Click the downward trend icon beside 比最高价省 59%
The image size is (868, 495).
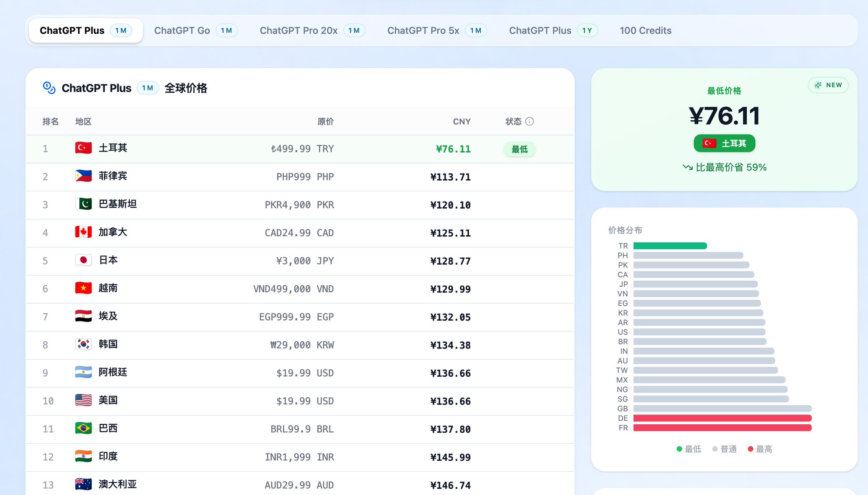(687, 167)
